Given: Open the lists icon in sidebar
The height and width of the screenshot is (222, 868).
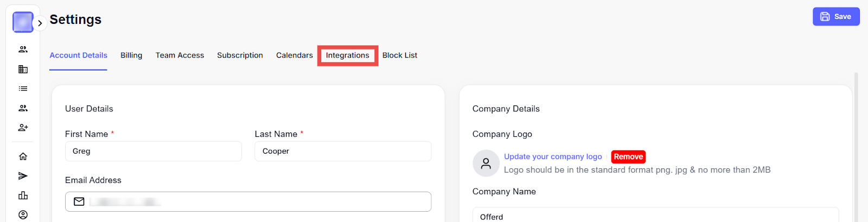Looking at the screenshot, I should pos(23,88).
